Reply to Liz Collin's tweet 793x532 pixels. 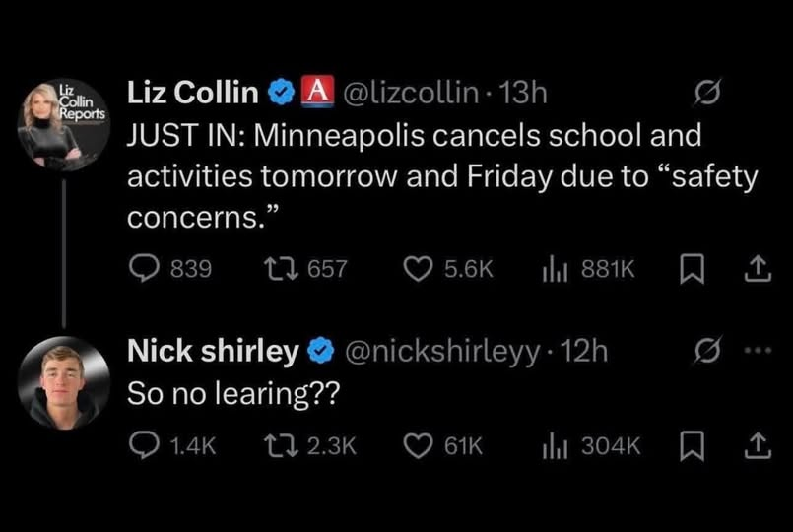click(144, 268)
